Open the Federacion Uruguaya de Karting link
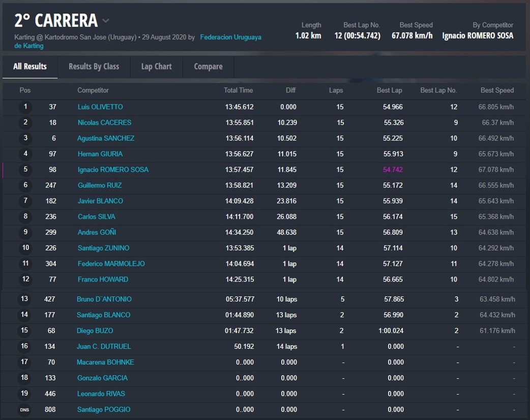Image resolution: width=530 pixels, height=420 pixels. [x=230, y=37]
